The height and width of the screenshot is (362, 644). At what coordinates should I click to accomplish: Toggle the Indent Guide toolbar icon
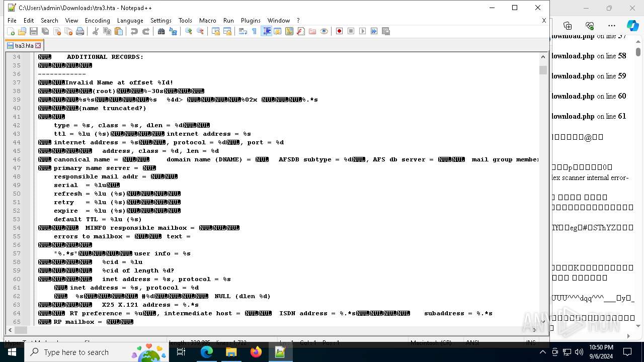point(267,31)
